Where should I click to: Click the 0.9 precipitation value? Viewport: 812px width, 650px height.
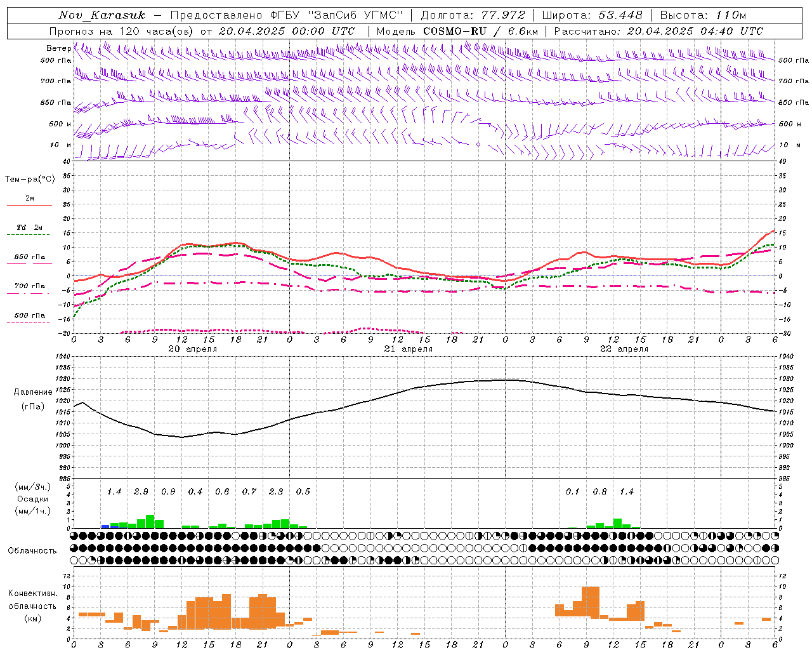pyautogui.click(x=168, y=492)
